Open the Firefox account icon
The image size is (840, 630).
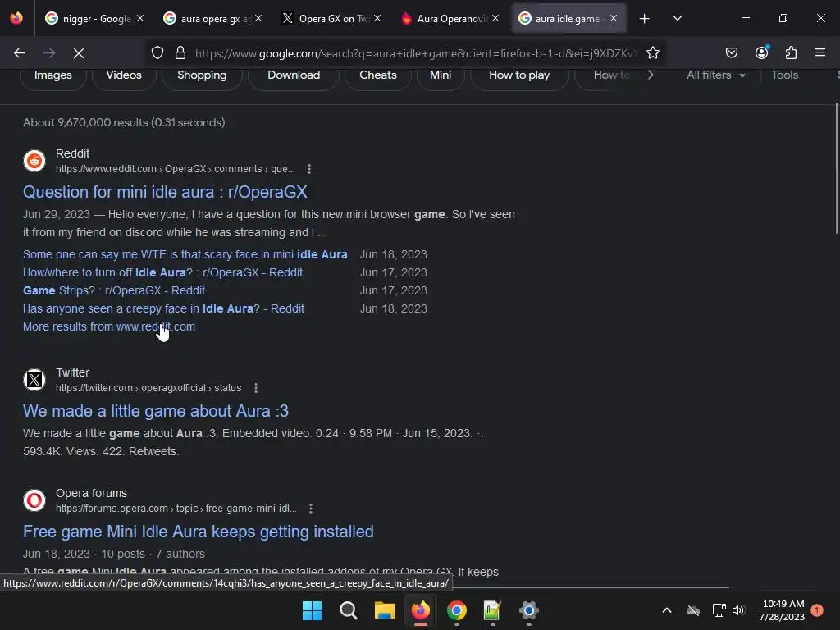761,52
